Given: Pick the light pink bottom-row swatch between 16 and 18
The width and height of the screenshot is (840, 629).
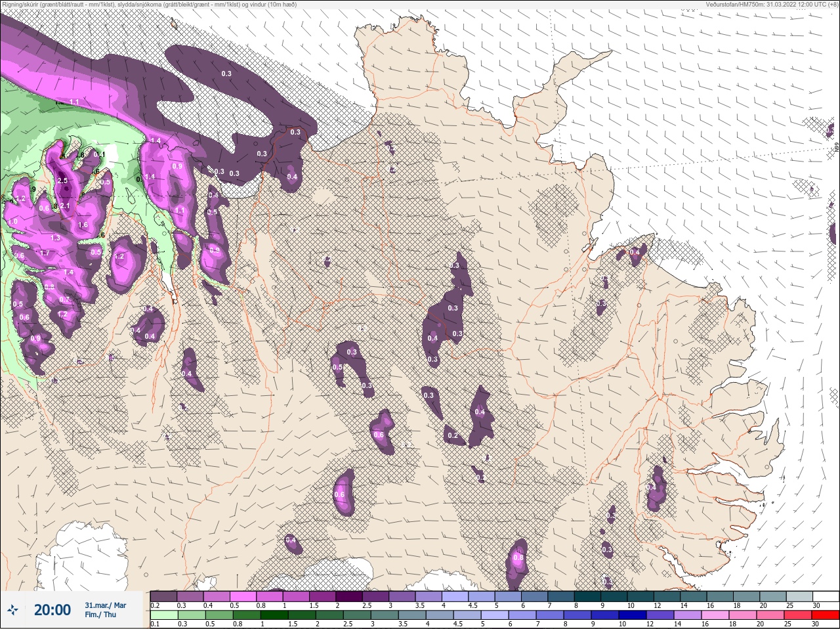Looking at the screenshot, I should coord(717,615).
